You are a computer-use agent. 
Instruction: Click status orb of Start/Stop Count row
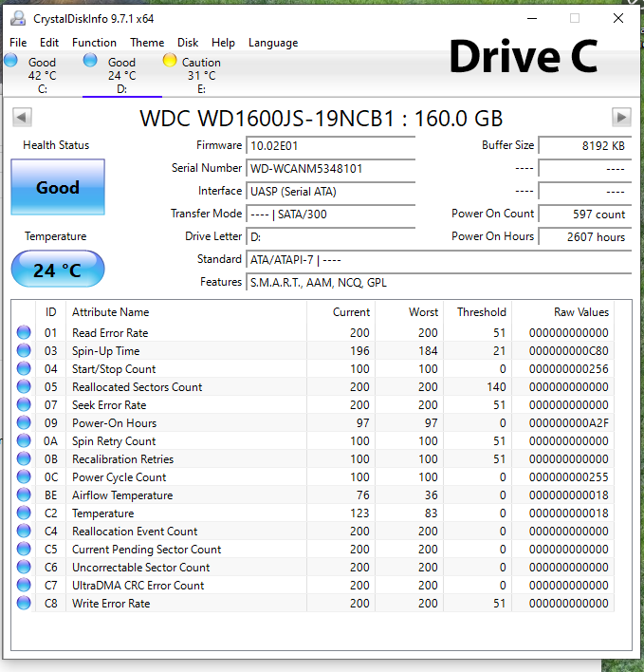(x=24, y=368)
